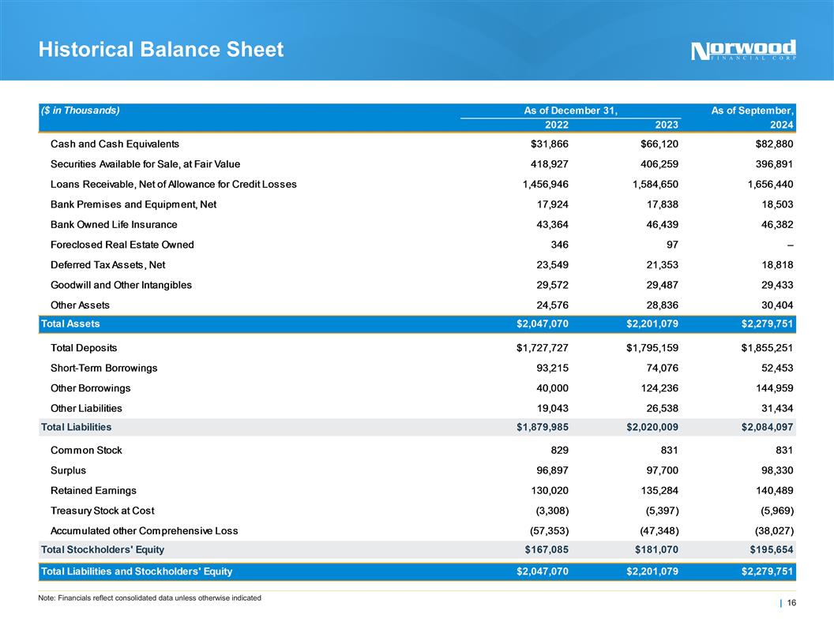Image resolution: width=834 pixels, height=644 pixels.
Task: Click the Total Liabilities row label
Action: point(76,427)
